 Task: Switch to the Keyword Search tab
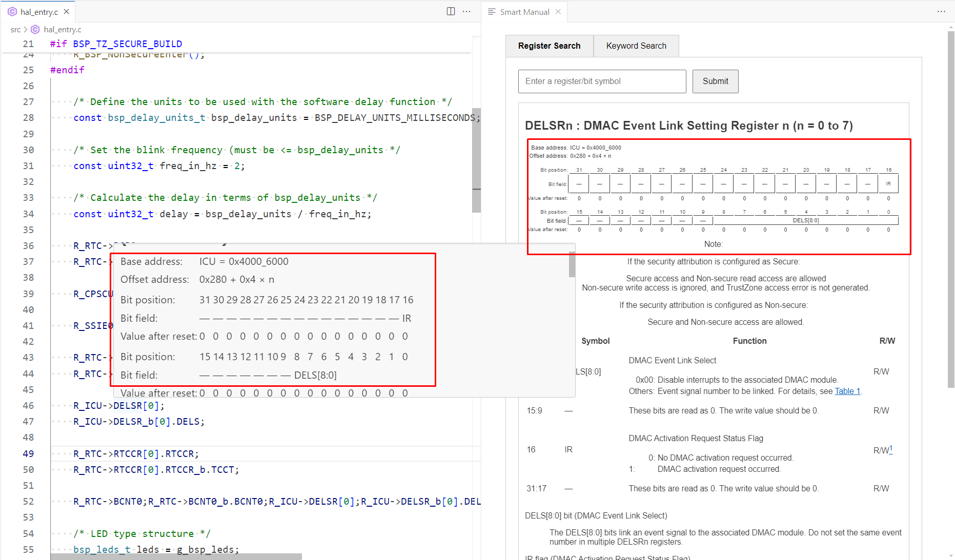[x=636, y=46]
